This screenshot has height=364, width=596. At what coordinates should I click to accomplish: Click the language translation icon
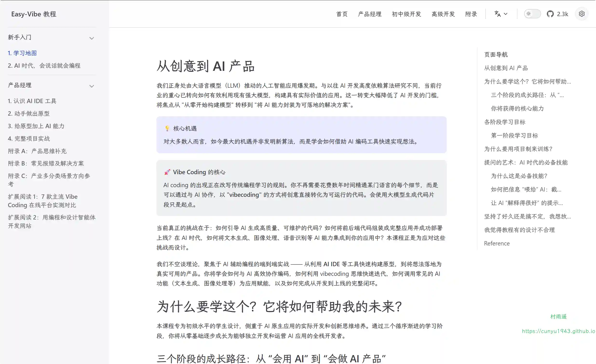[497, 14]
